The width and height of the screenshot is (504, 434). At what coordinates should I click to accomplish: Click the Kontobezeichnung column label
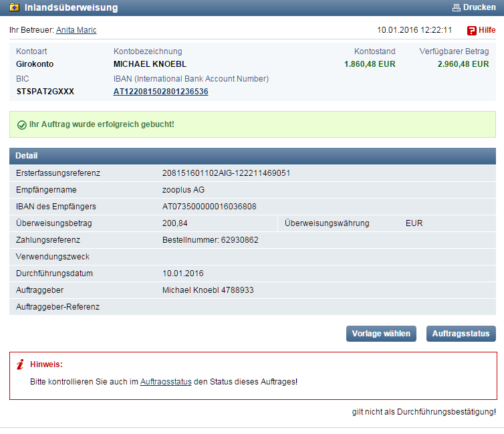click(148, 51)
